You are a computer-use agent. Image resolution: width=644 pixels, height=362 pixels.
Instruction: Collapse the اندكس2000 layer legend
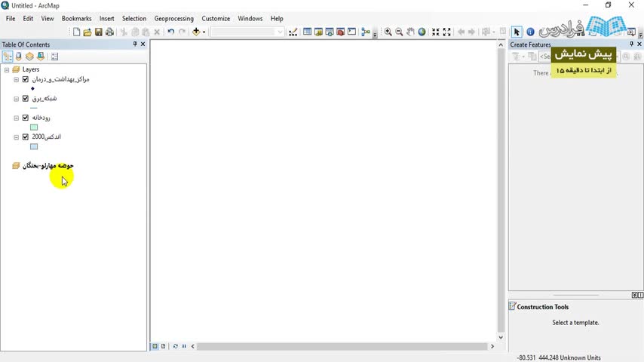click(x=16, y=137)
